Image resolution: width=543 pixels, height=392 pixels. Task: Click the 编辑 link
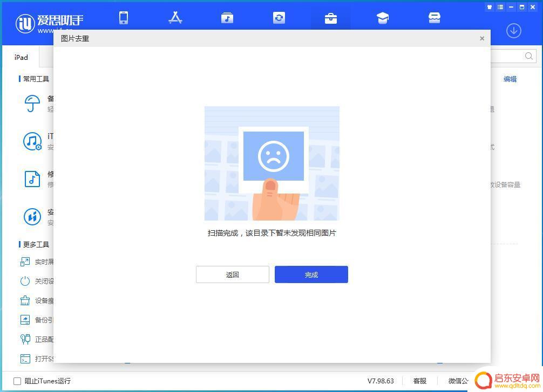pos(510,79)
